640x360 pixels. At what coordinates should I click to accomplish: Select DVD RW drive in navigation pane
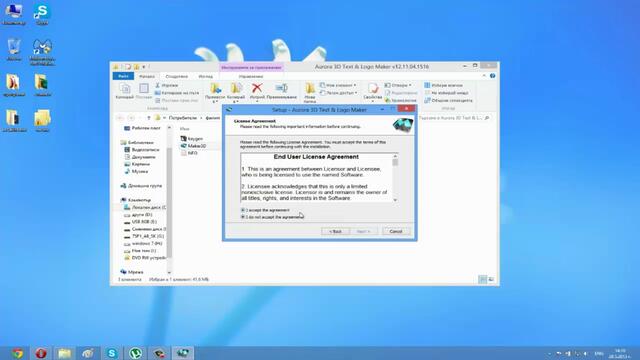[x=145, y=258]
